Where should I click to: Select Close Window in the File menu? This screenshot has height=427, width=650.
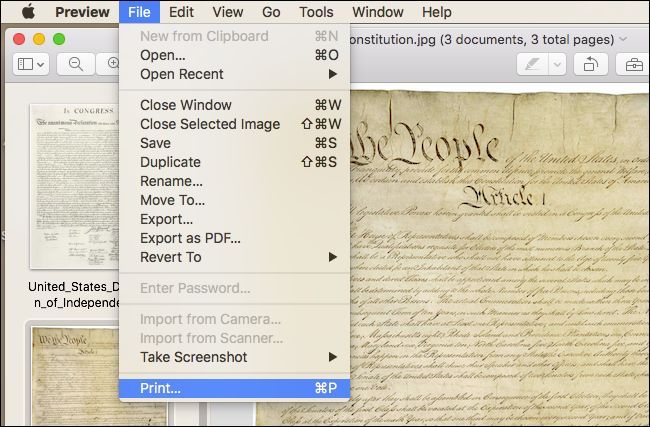tap(234, 105)
